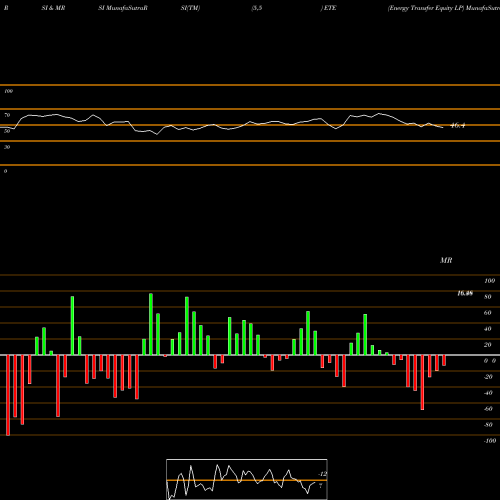
Task: Click the last red bar at the histogram's right end
Action: coord(444,360)
